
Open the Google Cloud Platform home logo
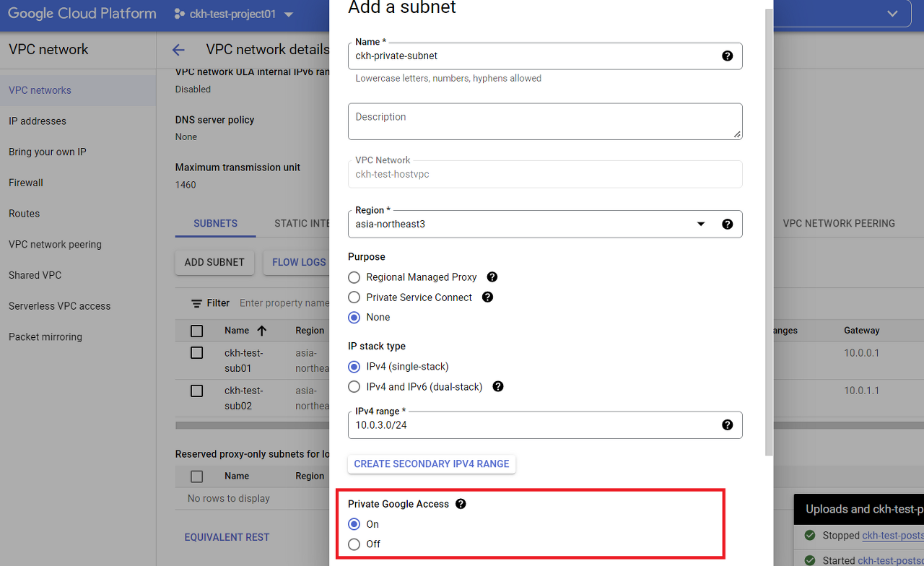pyautogui.click(x=82, y=14)
